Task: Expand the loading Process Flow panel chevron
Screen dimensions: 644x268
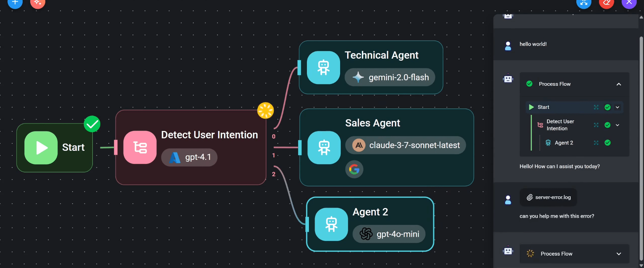Action: point(619,254)
